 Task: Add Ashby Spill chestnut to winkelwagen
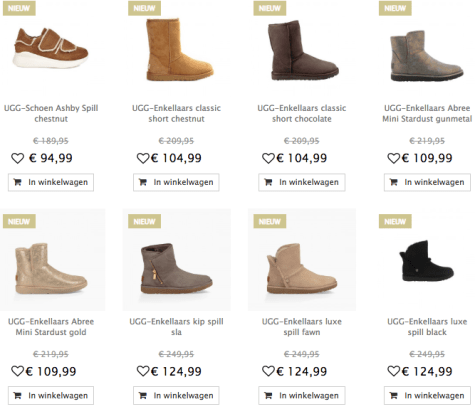click(51, 182)
